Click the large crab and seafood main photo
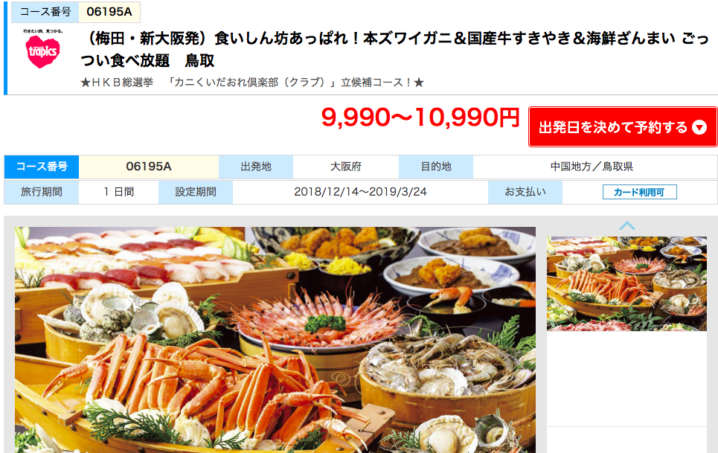The image size is (718, 453). 275,340
